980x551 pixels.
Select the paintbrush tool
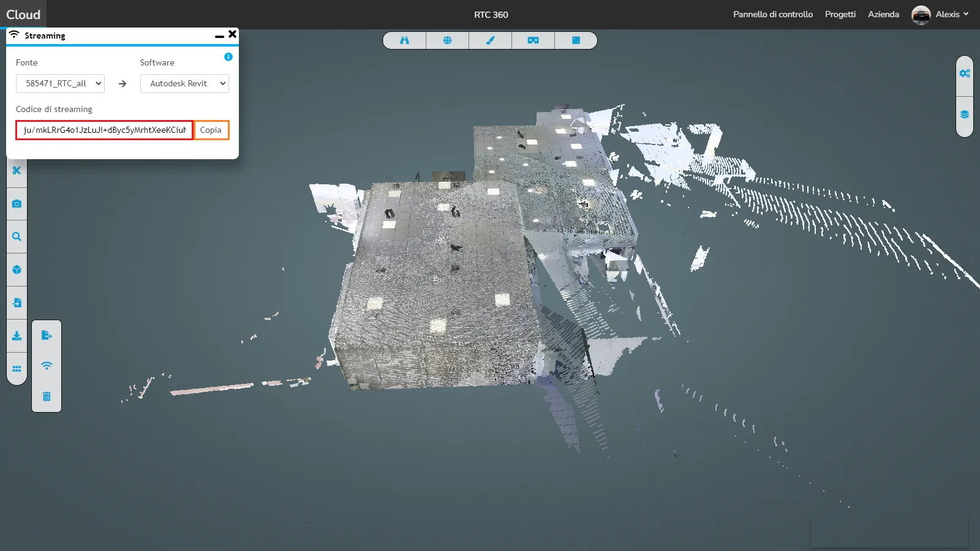tap(490, 40)
